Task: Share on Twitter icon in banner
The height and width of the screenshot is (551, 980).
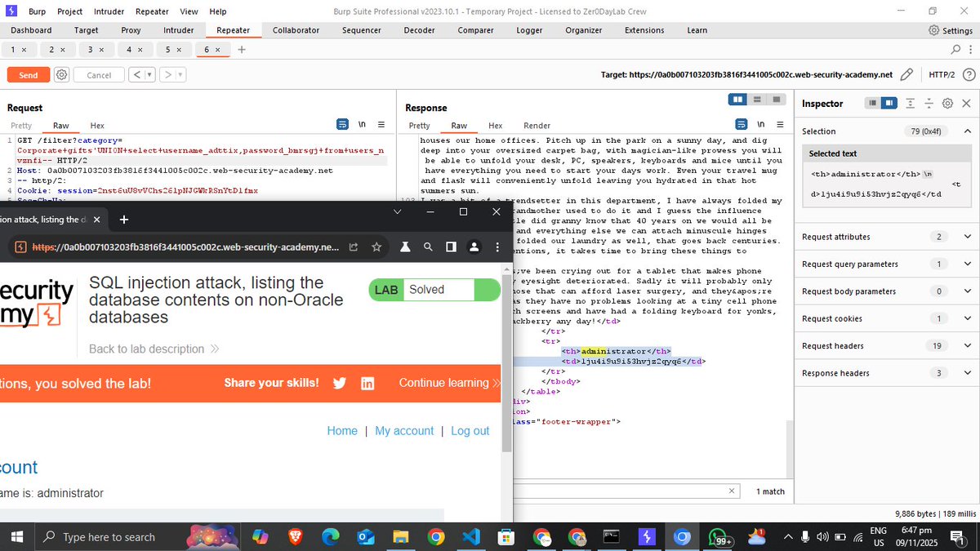Action: 340,383
